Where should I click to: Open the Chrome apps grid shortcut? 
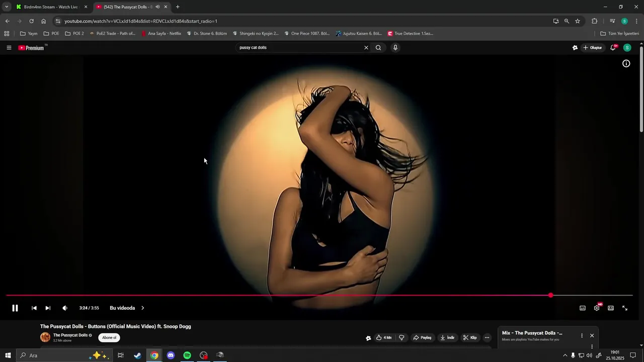[7, 34]
